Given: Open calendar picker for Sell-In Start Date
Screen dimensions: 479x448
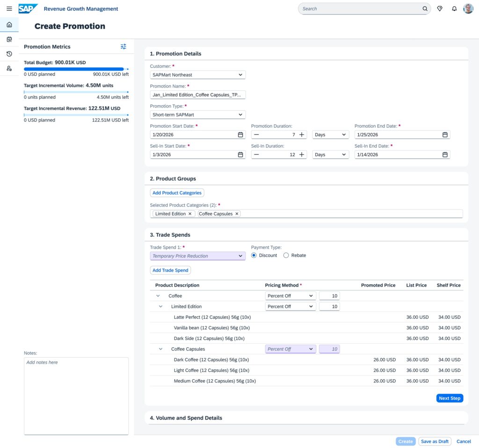Looking at the screenshot, I should (240, 154).
